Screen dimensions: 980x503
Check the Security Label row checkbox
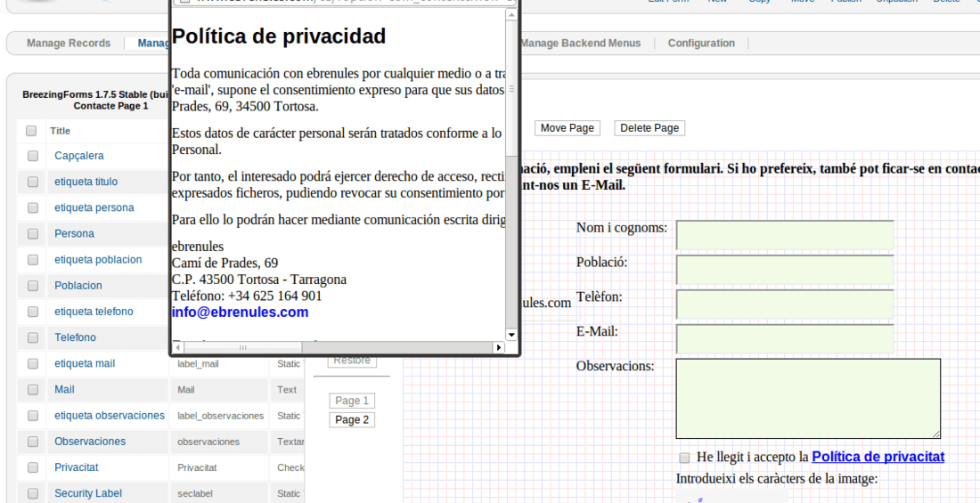(x=32, y=493)
